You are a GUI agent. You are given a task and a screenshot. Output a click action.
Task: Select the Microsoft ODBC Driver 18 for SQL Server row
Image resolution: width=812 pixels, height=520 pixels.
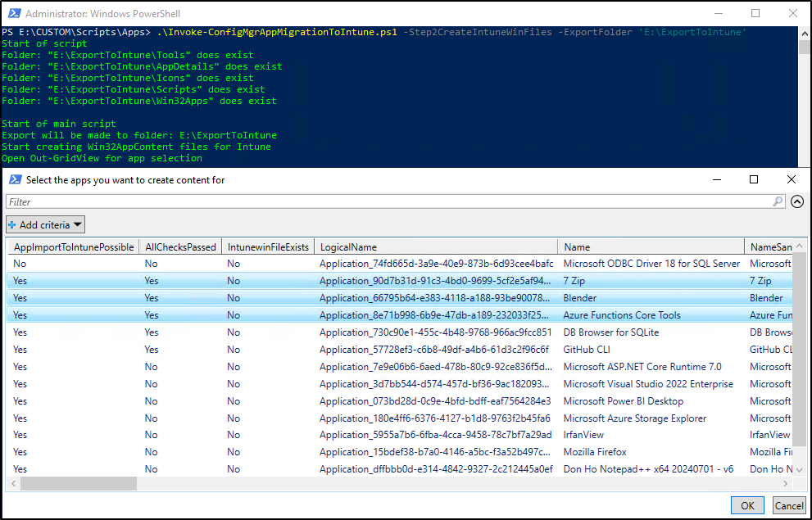[x=399, y=264]
